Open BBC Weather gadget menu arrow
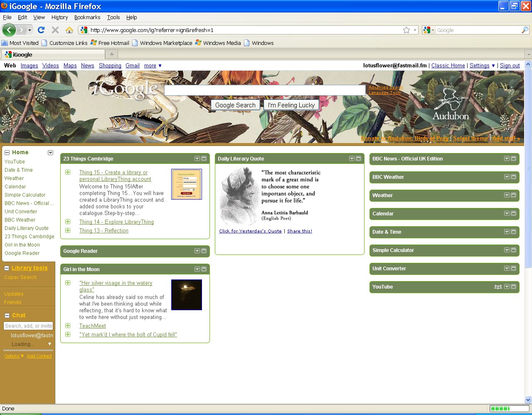 coord(507,177)
